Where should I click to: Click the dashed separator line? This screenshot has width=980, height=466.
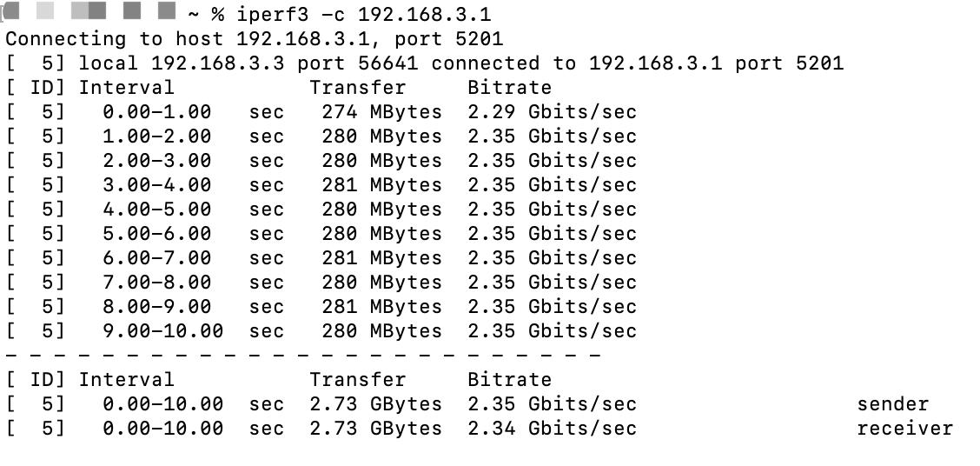(302, 356)
